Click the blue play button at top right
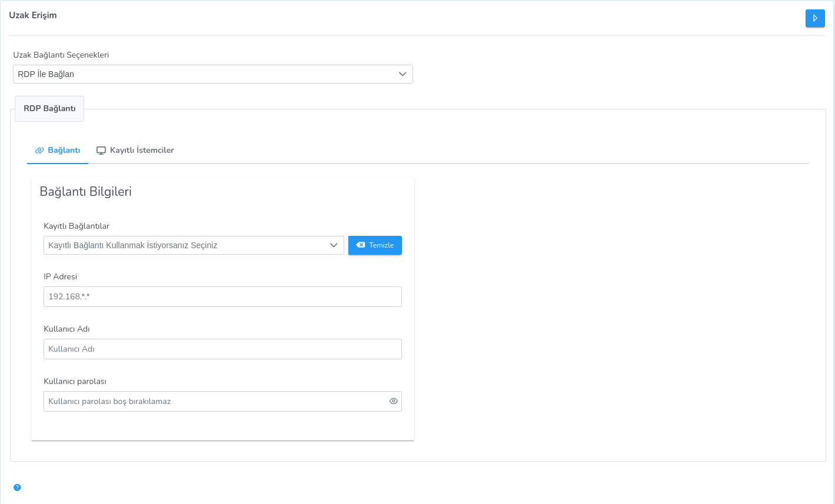835x504 pixels. (x=814, y=18)
